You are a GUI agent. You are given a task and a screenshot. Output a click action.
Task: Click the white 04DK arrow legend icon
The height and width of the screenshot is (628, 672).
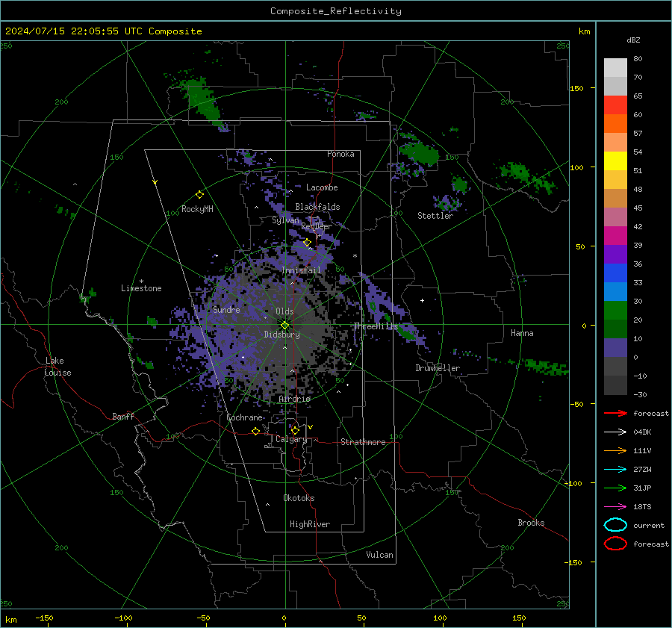pyautogui.click(x=615, y=432)
